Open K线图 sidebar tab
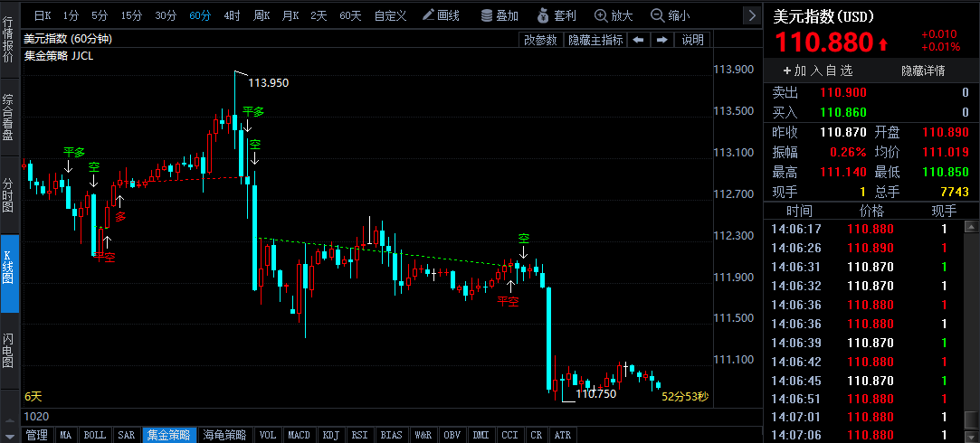This screenshot has width=980, height=443. coord(9,273)
